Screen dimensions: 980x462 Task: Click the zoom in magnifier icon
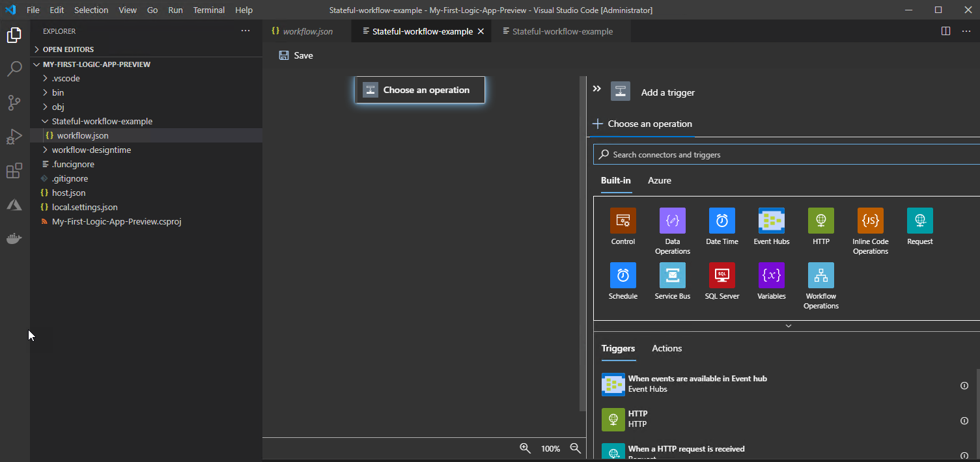pos(525,448)
